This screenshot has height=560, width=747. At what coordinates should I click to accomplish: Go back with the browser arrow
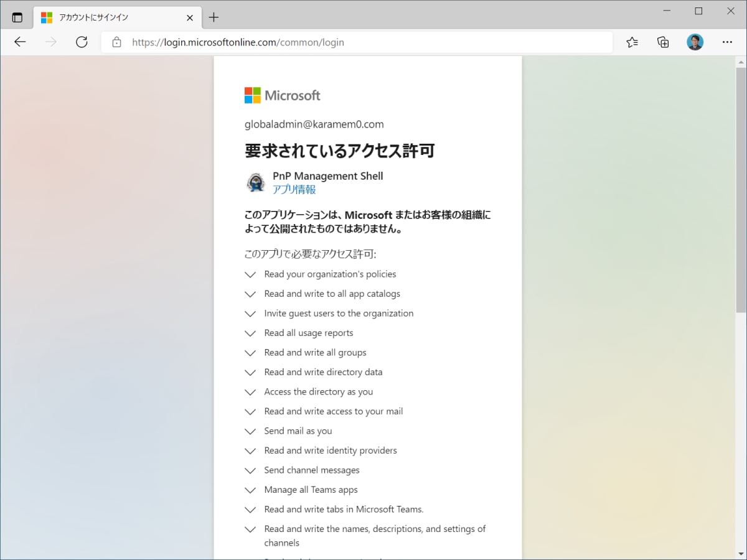pyautogui.click(x=20, y=42)
